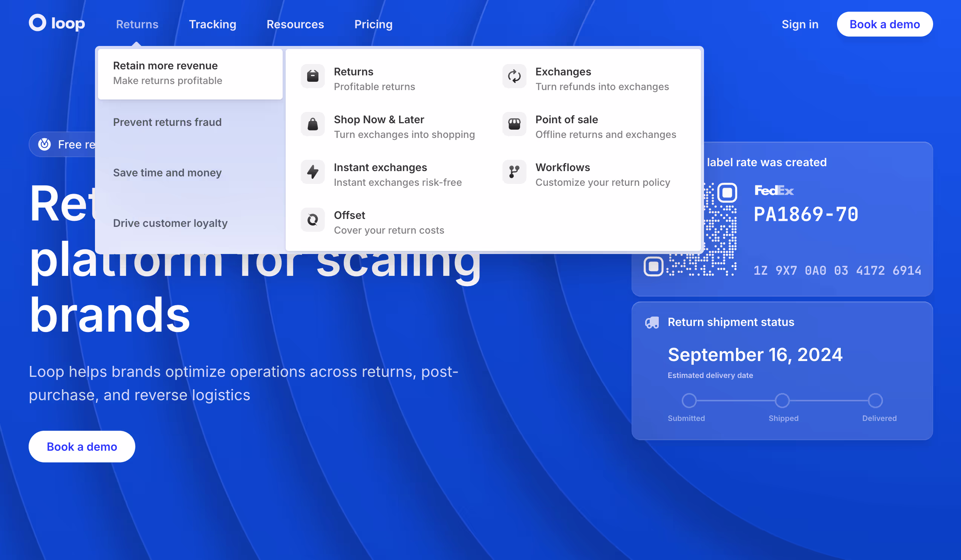Click the Estimated delivery date label
The image size is (961, 560).
(x=710, y=375)
